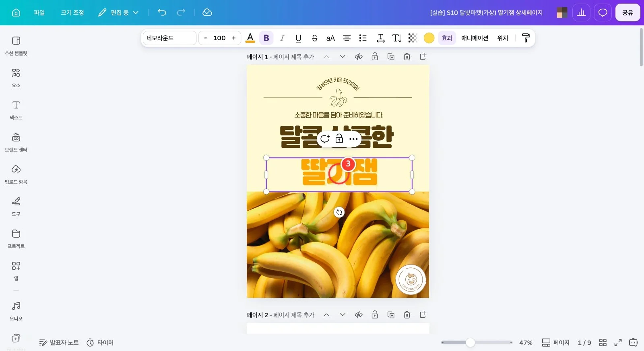The height and width of the screenshot is (351, 644).
Task: Open the 앱 apps panel
Action: click(16, 271)
